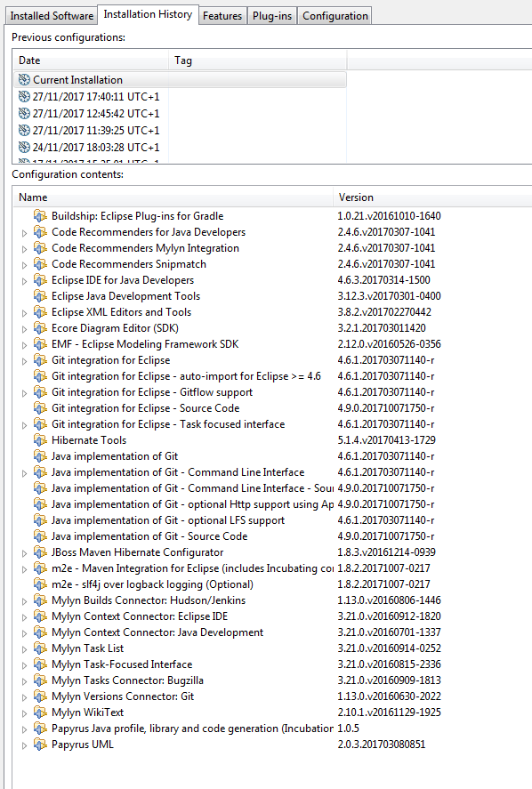The height and width of the screenshot is (789, 532).
Task: Click icon for Git integration Task focused interface
Action: [x=40, y=424]
